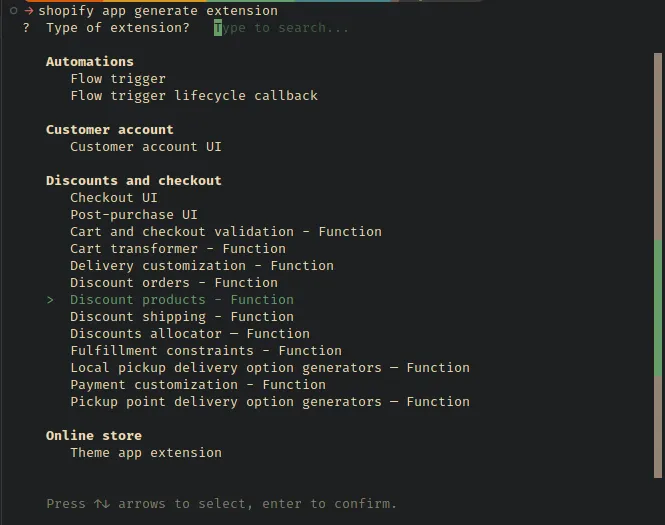This screenshot has height=525, width=665.
Task: Pick Delivery customization Function
Action: coord(202,265)
